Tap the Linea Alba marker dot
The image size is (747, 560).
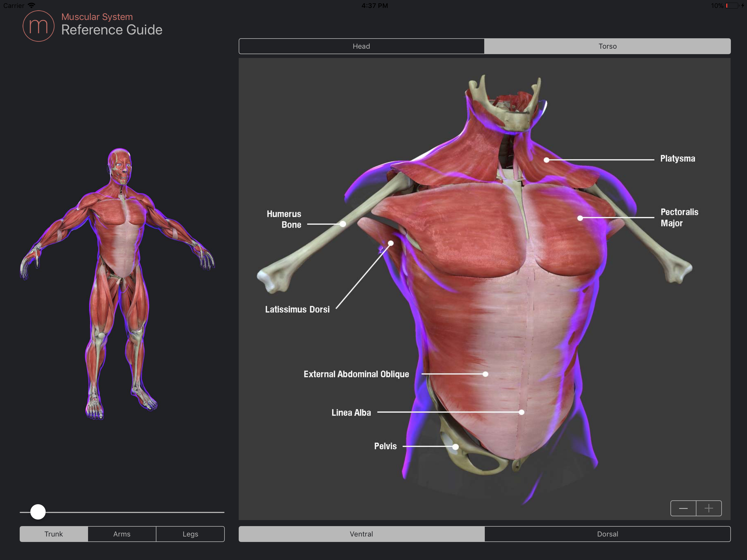click(x=521, y=412)
